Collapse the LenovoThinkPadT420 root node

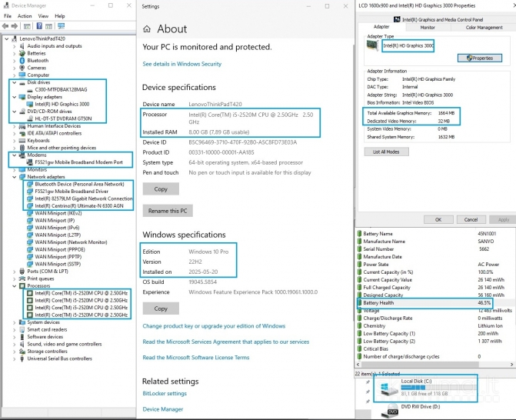[7, 38]
